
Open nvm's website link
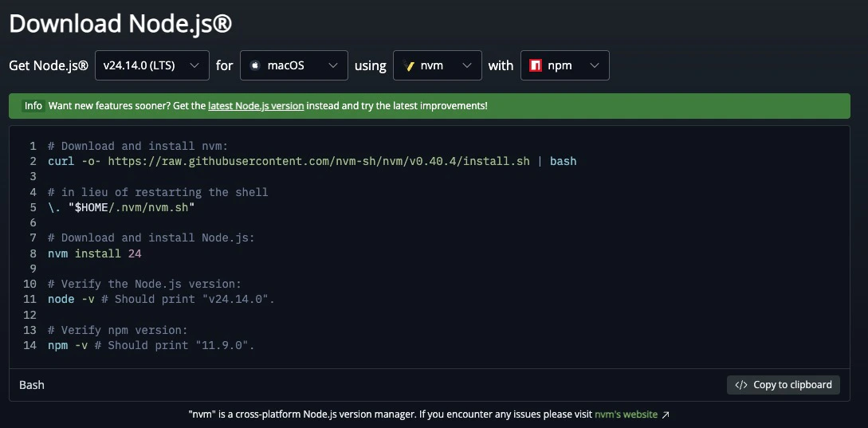click(626, 414)
